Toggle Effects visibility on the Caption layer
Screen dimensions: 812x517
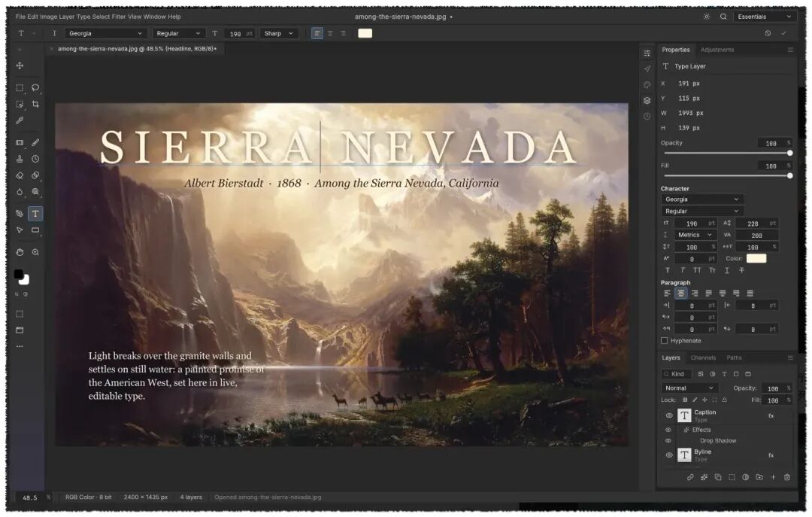(x=668, y=430)
